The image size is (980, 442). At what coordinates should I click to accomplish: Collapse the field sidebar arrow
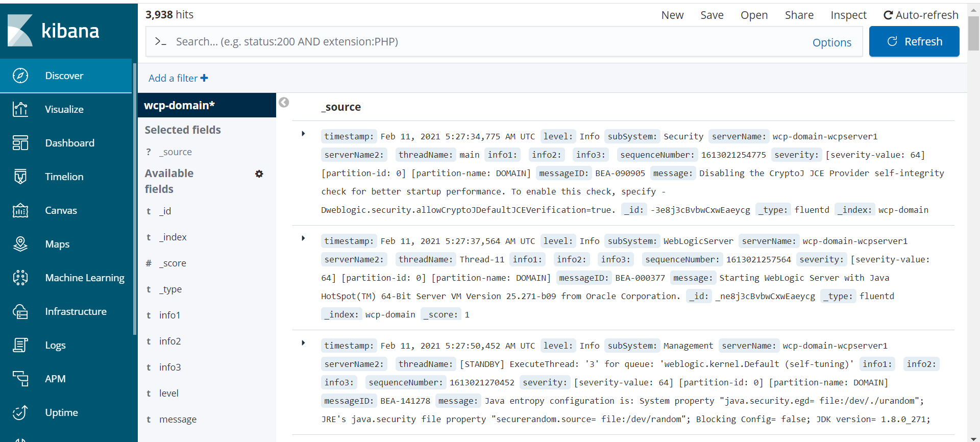point(284,103)
